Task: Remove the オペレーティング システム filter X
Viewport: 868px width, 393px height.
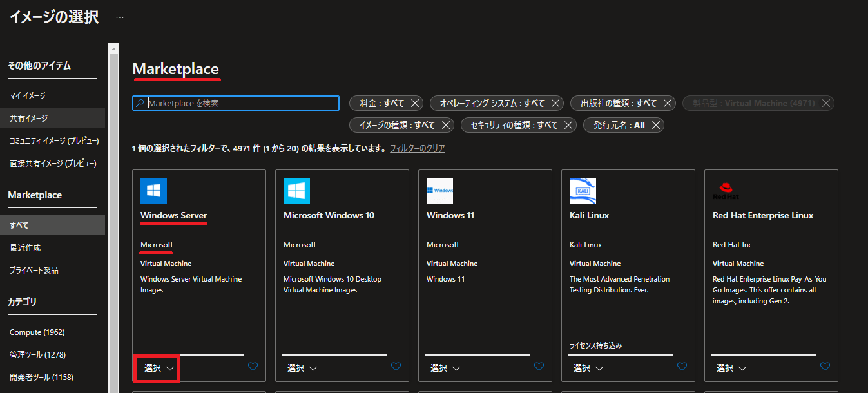Action: (x=555, y=103)
